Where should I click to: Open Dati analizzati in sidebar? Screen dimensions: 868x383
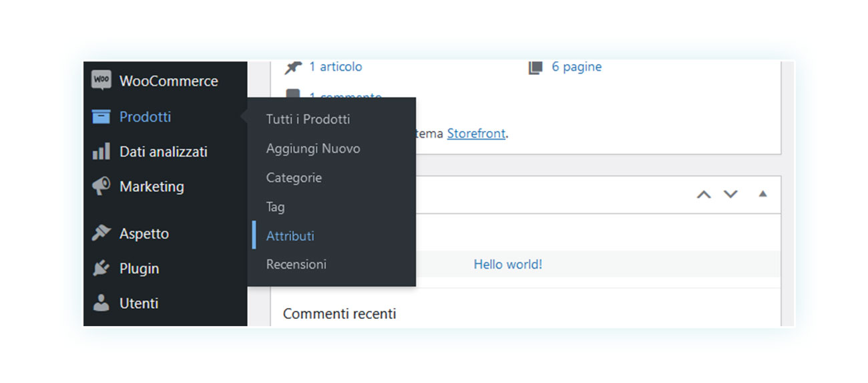[165, 152]
